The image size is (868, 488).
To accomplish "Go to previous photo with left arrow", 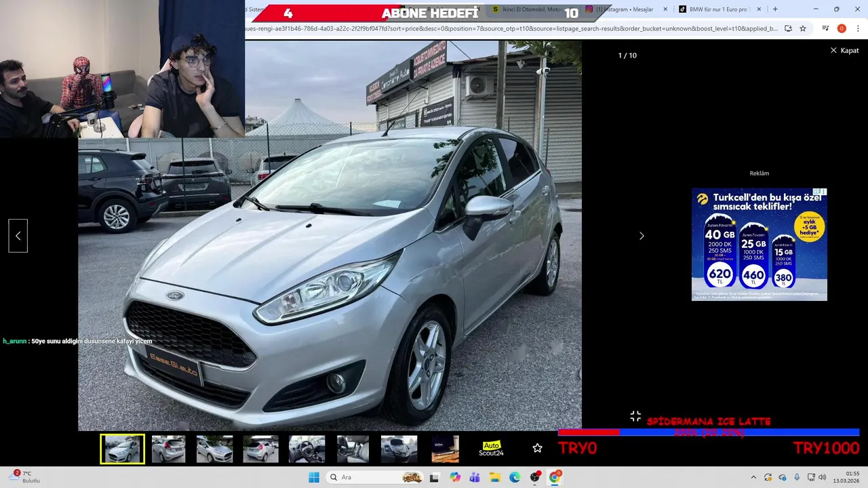I will coord(18,236).
